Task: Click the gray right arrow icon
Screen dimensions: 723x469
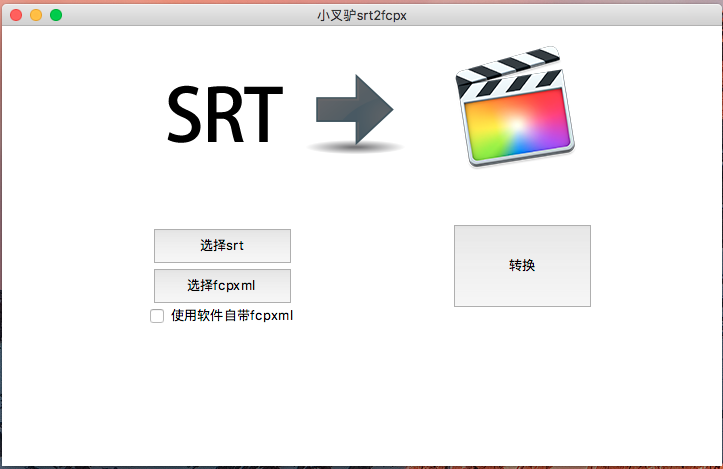Action: click(x=355, y=110)
